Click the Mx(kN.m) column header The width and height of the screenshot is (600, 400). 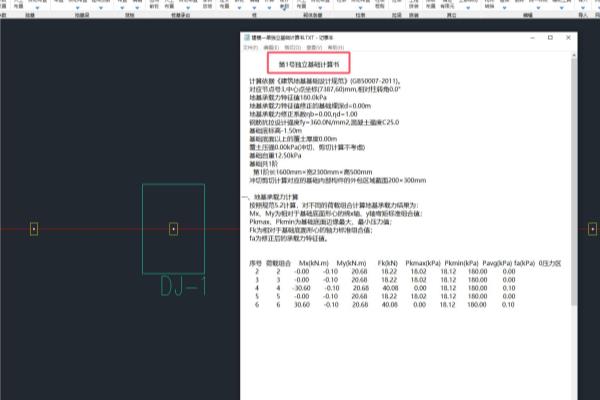tap(314, 263)
